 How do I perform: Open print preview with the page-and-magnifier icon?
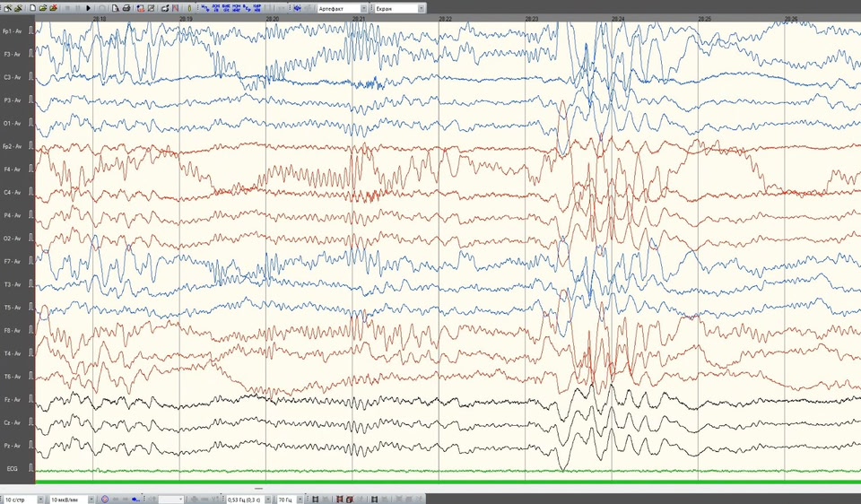coord(116,8)
